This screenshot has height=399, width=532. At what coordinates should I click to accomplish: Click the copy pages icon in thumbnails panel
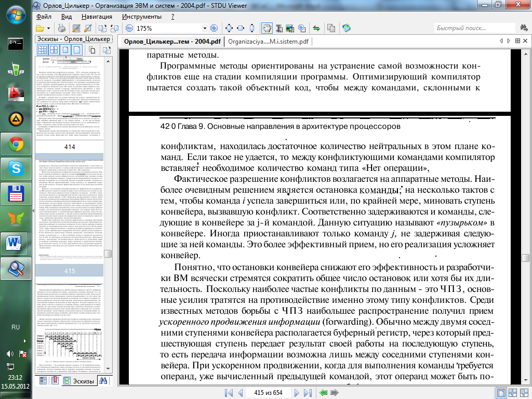[92, 50]
